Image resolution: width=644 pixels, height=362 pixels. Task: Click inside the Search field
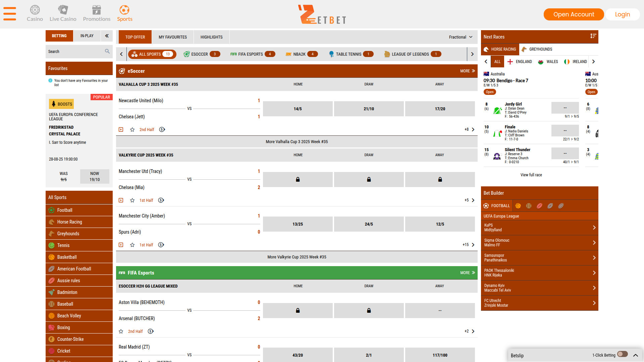[75, 51]
